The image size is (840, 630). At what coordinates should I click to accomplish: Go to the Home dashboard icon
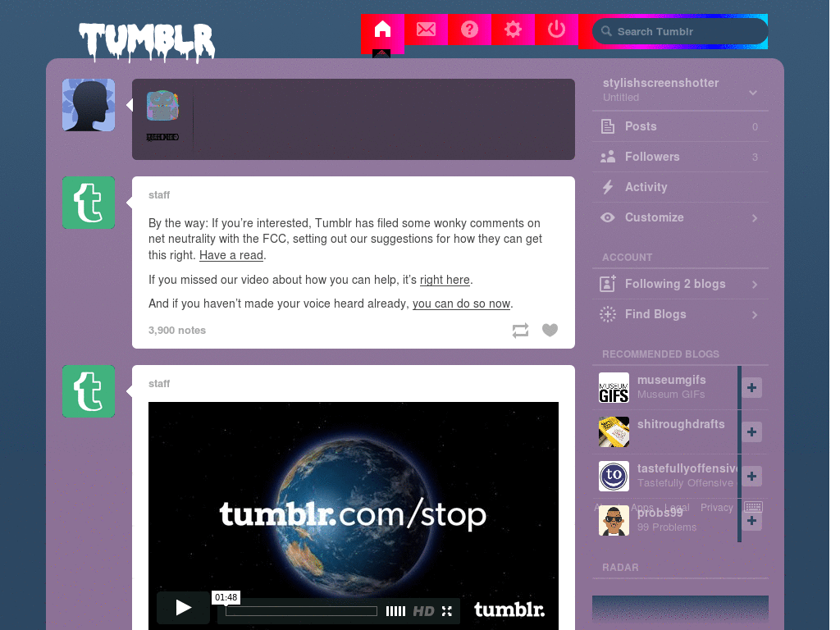point(382,30)
